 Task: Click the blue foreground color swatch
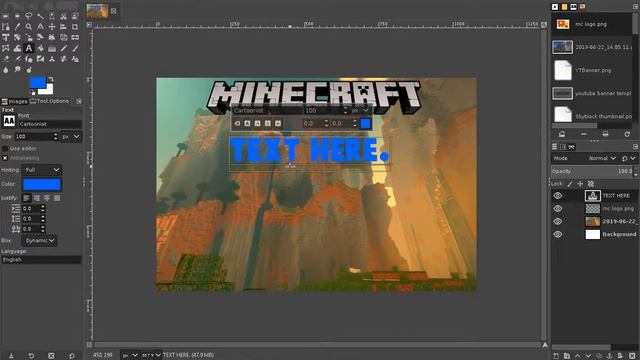point(37,82)
